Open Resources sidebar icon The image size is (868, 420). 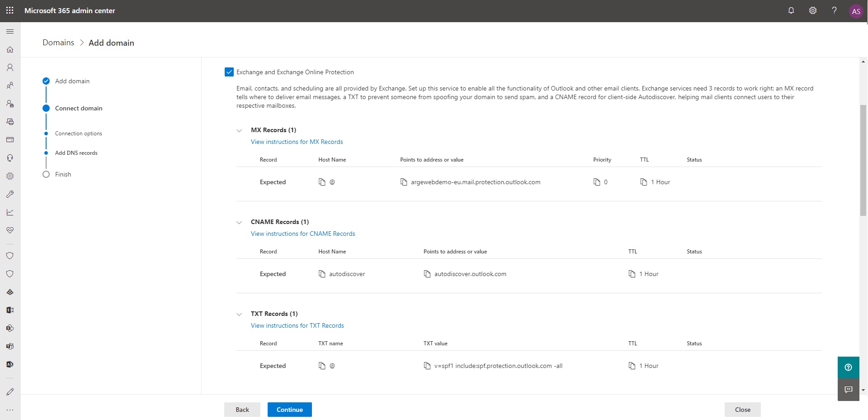pos(10,122)
